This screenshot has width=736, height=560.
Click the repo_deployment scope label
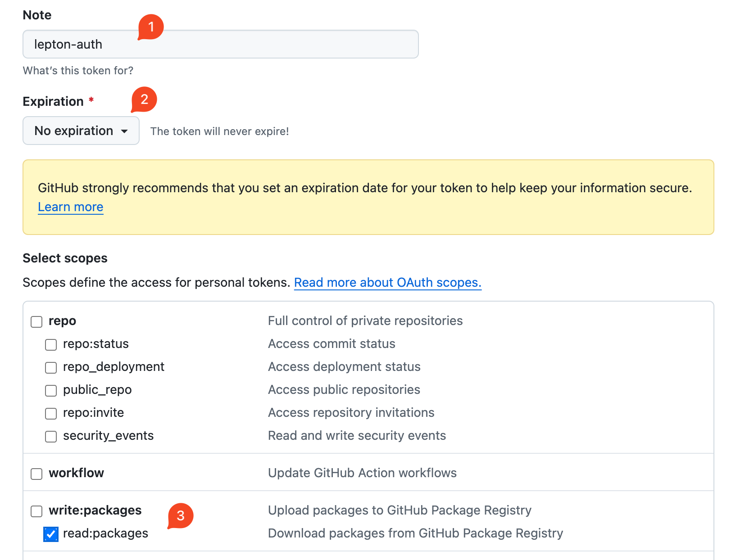pos(114,366)
